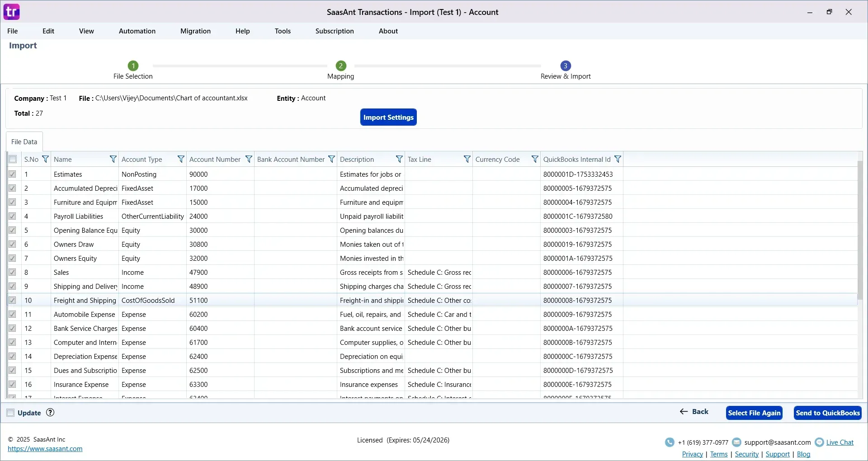Open the Description filter dropdown
This screenshot has width=868, height=461.
[x=399, y=159]
